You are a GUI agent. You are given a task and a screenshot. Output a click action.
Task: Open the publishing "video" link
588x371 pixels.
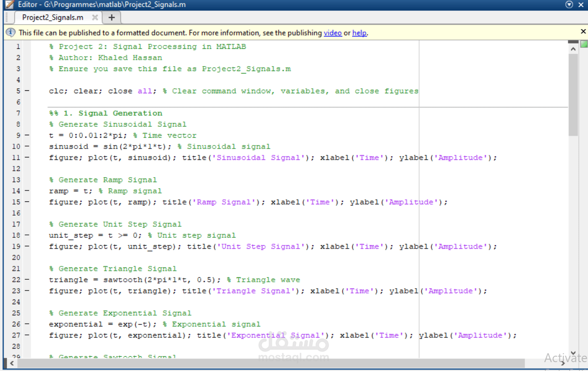(x=332, y=33)
